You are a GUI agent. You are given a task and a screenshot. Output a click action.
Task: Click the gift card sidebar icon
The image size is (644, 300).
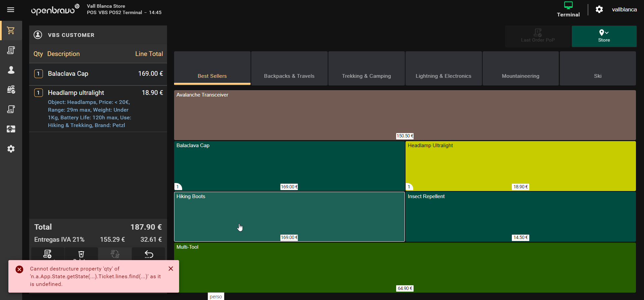click(11, 129)
